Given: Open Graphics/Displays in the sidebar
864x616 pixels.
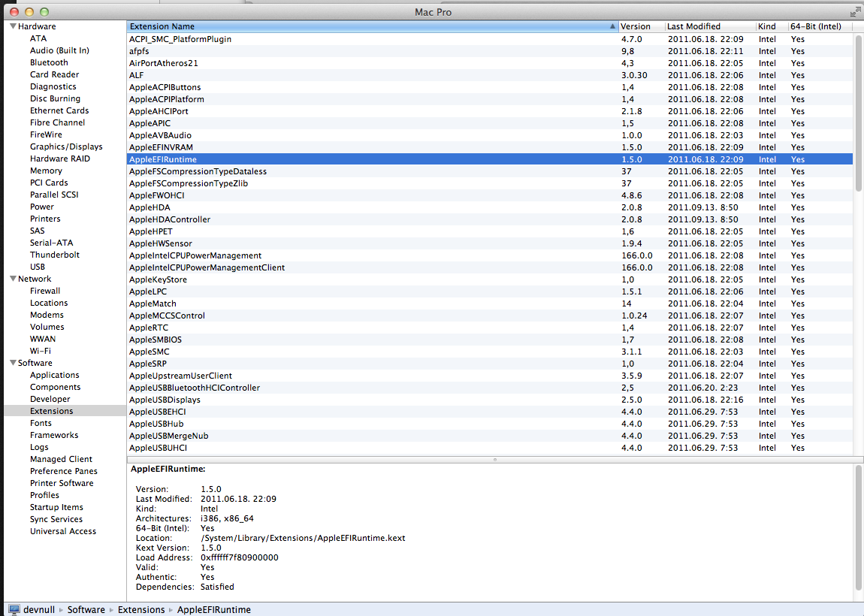Looking at the screenshot, I should click(66, 146).
